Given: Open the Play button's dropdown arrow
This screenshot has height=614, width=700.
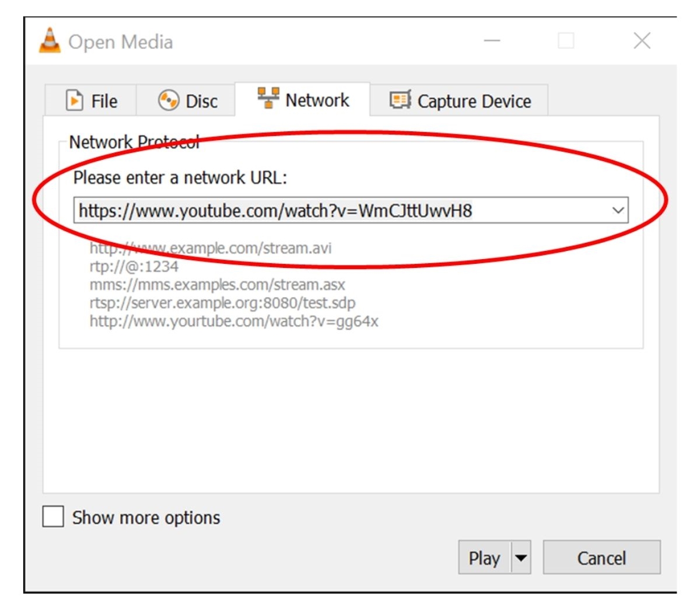Looking at the screenshot, I should click(x=521, y=558).
